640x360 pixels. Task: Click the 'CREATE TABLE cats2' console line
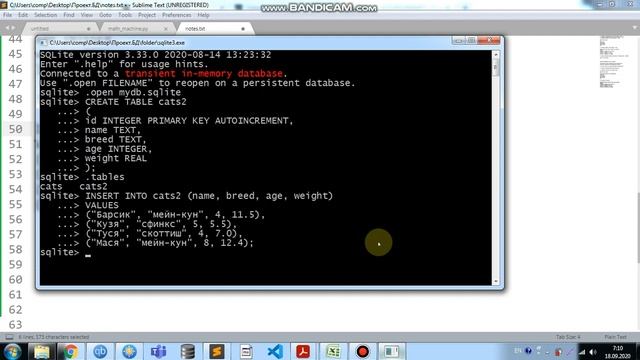coord(113,102)
